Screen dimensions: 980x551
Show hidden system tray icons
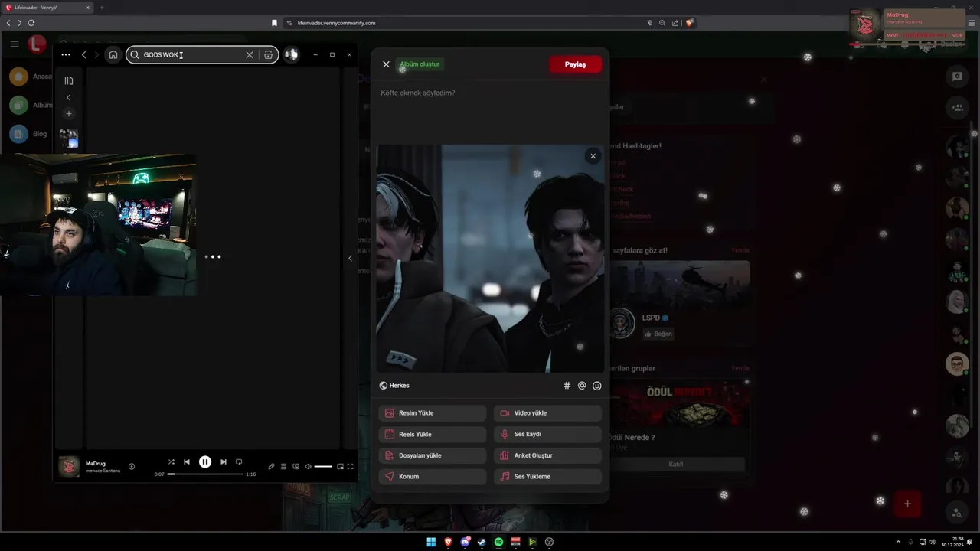[898, 542]
